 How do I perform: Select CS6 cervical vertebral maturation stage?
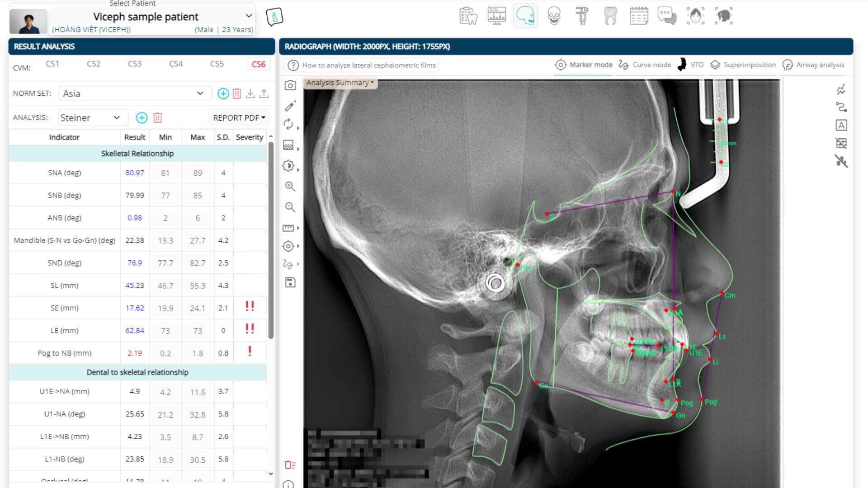[x=259, y=64]
